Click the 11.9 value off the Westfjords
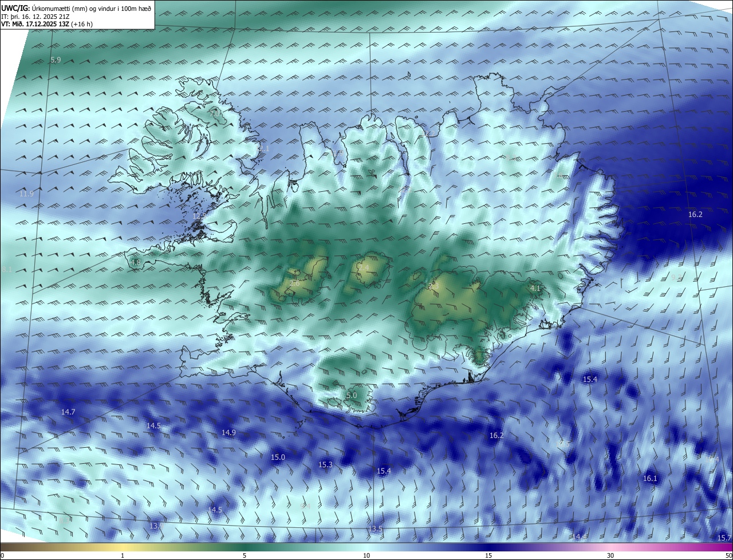The image size is (733, 560). pyautogui.click(x=27, y=194)
